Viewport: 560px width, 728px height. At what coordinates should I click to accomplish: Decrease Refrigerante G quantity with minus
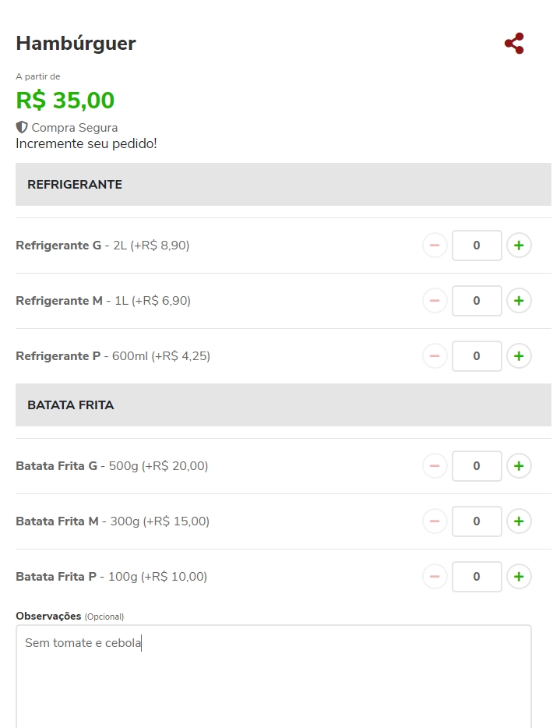coord(435,246)
